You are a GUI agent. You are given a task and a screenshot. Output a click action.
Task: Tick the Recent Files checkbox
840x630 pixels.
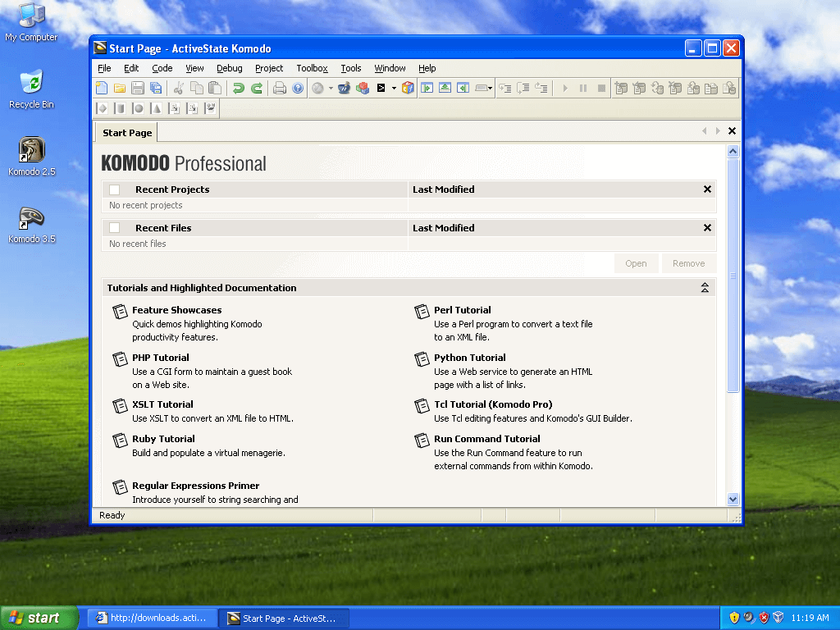pyautogui.click(x=114, y=228)
